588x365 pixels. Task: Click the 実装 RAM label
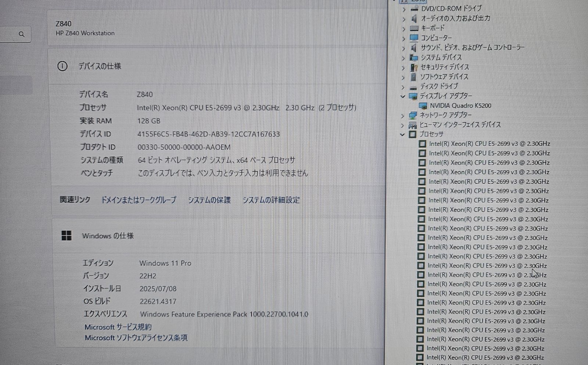(x=96, y=121)
